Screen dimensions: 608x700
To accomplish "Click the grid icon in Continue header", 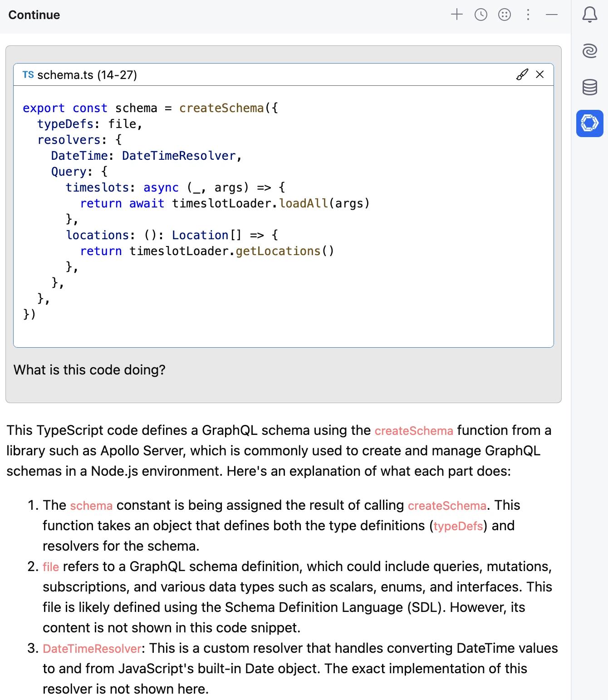I will [x=504, y=15].
